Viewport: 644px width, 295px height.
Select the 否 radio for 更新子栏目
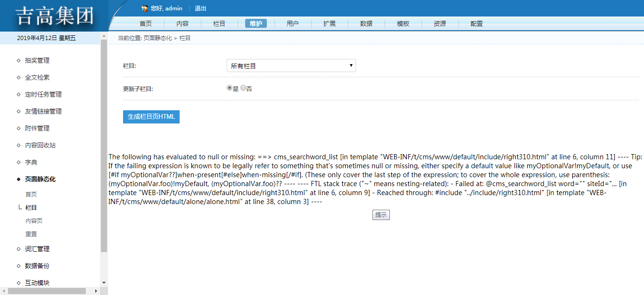coord(243,88)
